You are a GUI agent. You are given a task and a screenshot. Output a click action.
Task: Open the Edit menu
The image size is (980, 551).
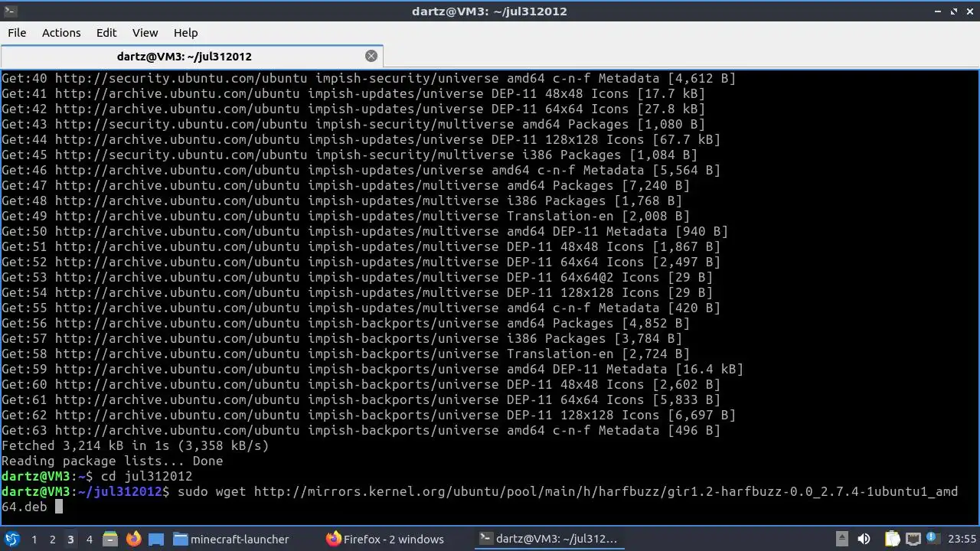(x=106, y=32)
